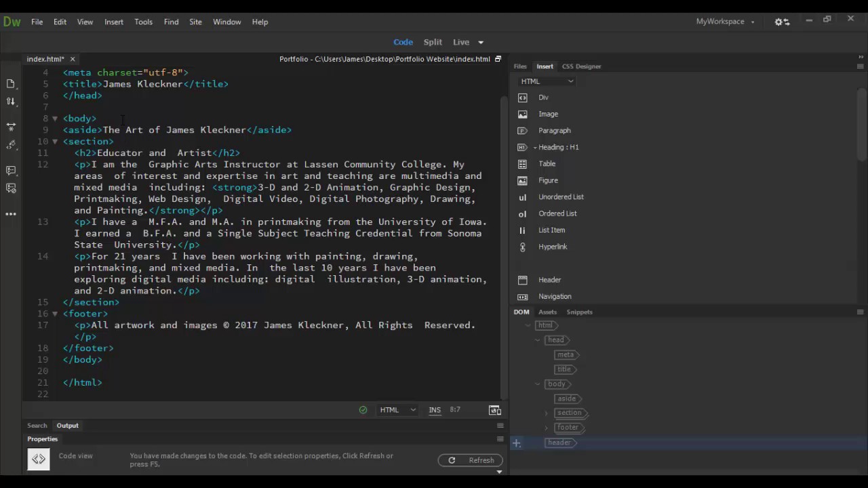Switch to the Files tab
The height and width of the screenshot is (488, 868).
coord(520,66)
